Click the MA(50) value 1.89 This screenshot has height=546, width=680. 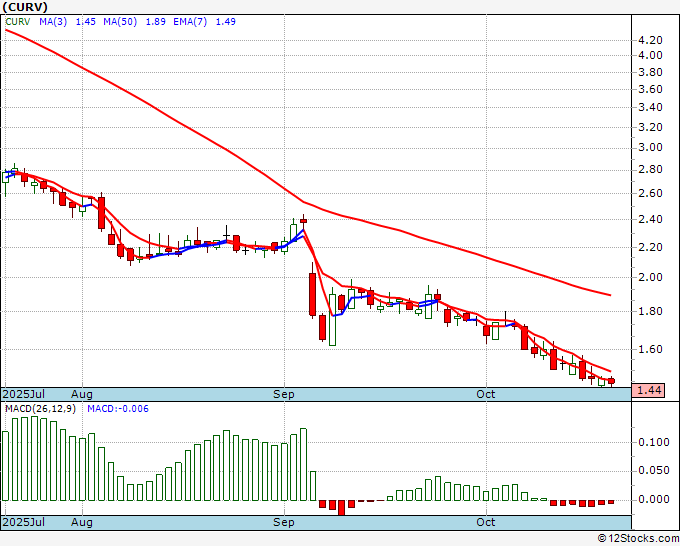point(155,22)
